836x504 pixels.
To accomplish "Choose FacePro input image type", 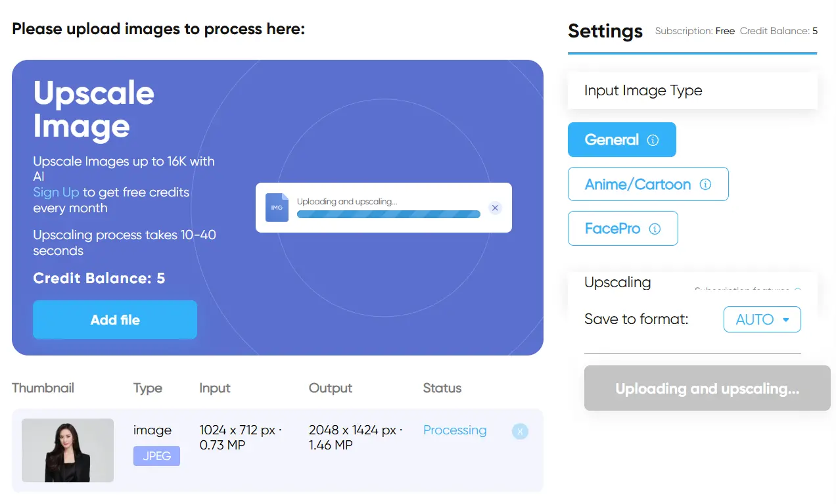I will coord(622,229).
